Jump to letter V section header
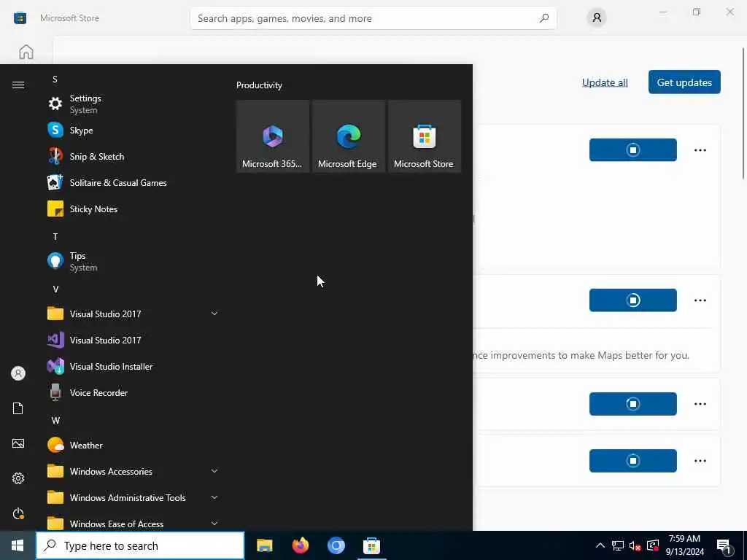The width and height of the screenshot is (747, 560). [55, 289]
